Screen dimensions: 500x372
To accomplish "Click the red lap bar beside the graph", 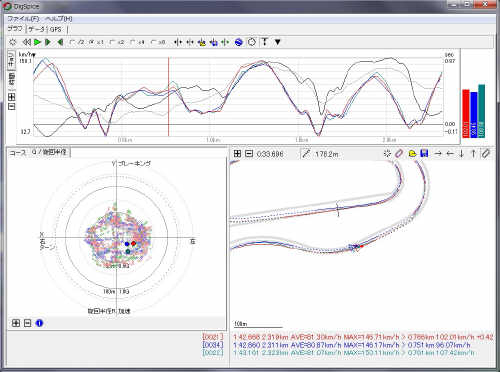I will pos(466,113).
